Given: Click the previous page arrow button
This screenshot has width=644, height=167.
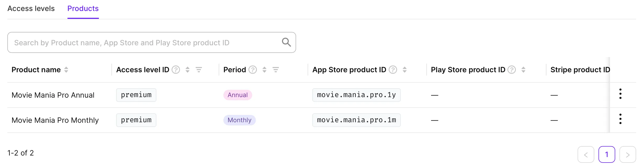Looking at the screenshot, I should coord(586,154).
